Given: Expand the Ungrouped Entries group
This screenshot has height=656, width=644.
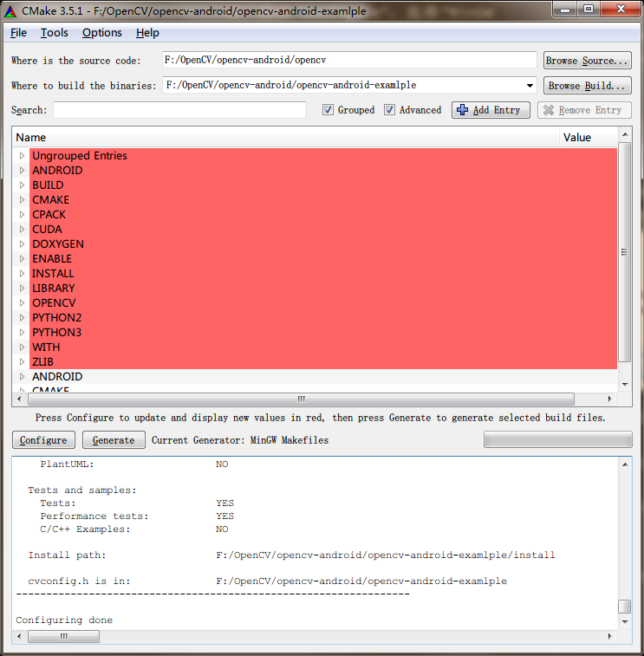Looking at the screenshot, I should coord(23,156).
